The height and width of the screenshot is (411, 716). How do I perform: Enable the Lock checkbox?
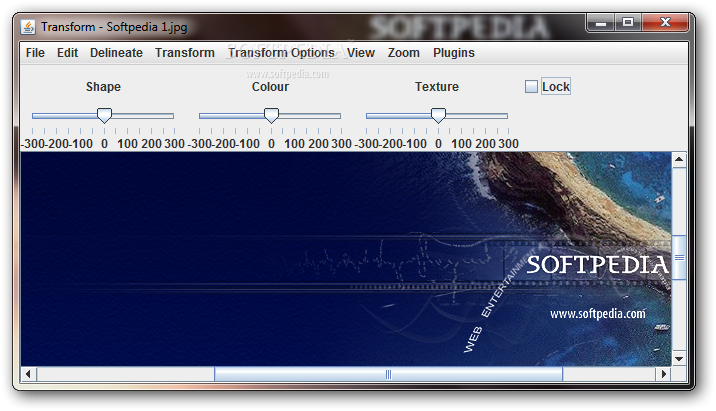531,87
